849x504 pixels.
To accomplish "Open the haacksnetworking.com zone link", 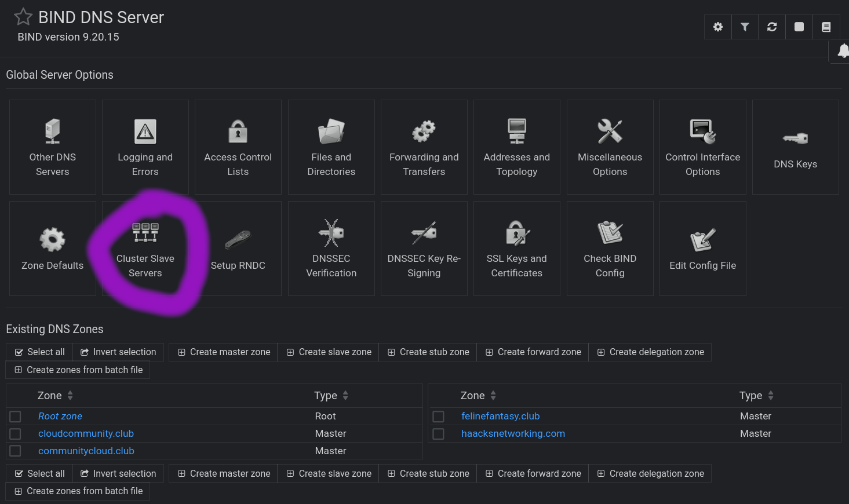I will click(513, 433).
